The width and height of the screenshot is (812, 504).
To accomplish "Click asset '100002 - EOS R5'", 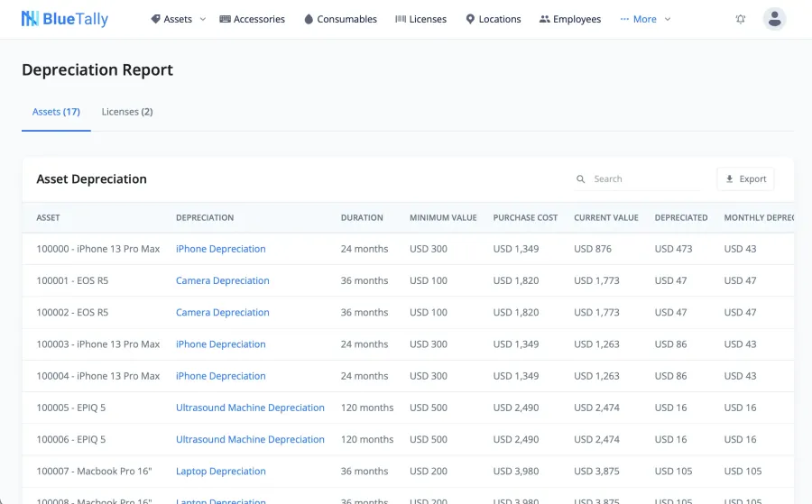I will pyautogui.click(x=72, y=313).
